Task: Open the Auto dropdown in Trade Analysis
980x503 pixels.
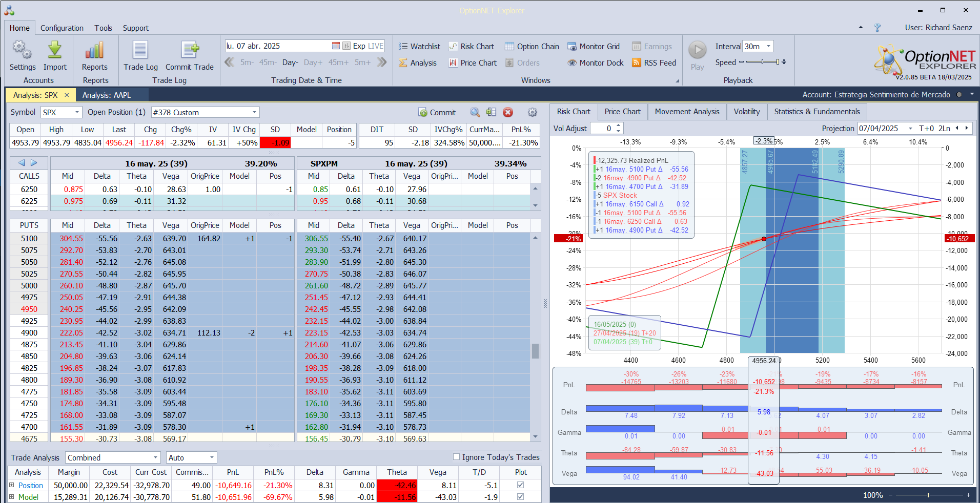Action: [x=212, y=457]
